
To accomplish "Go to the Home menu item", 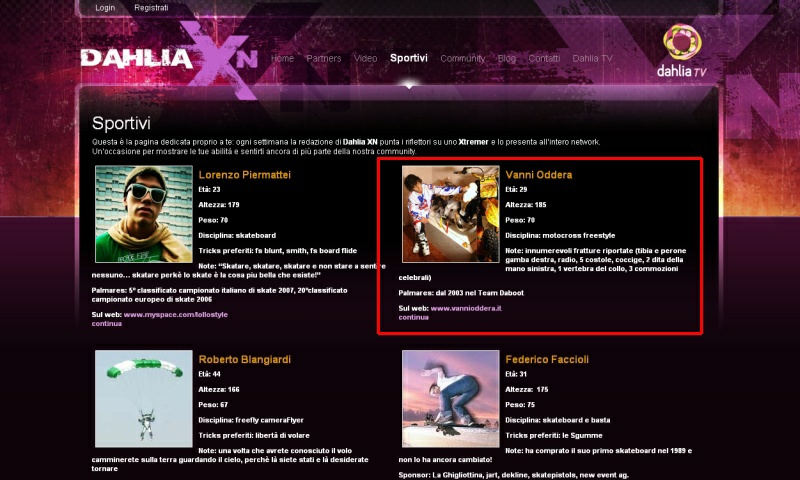I will point(282,58).
